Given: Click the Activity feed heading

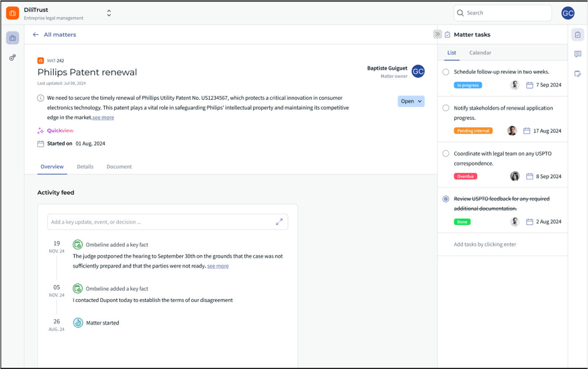Looking at the screenshot, I should click(56, 192).
